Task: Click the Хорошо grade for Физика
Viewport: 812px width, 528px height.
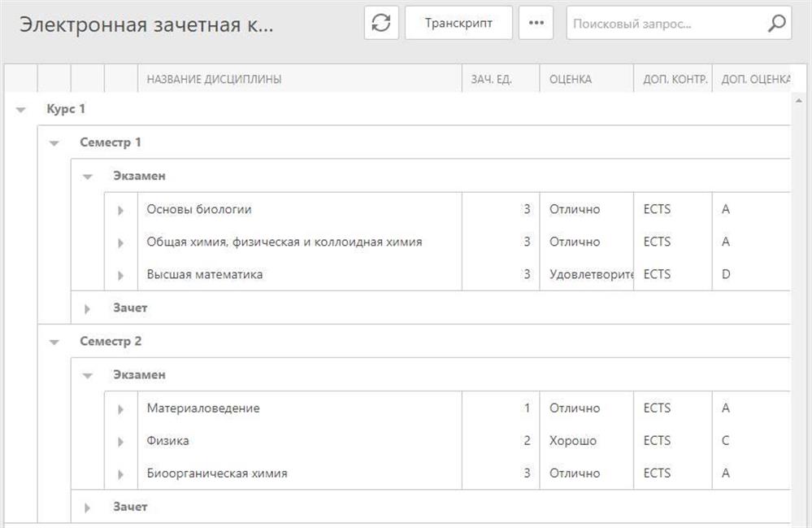Action: [x=573, y=441]
